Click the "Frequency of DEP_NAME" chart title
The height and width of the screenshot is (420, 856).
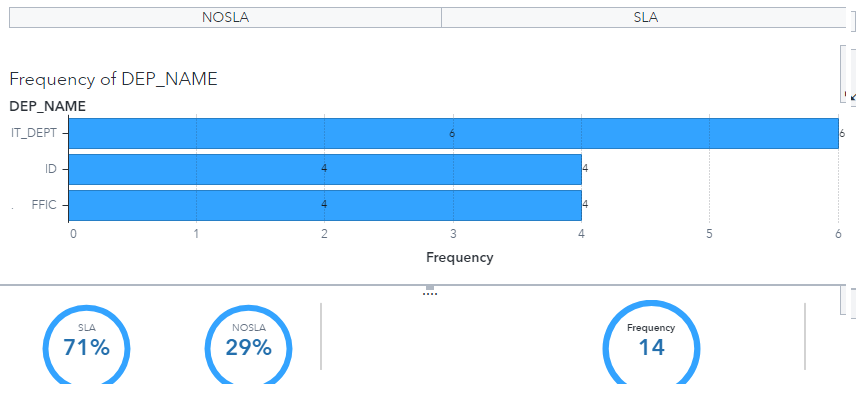(113, 79)
